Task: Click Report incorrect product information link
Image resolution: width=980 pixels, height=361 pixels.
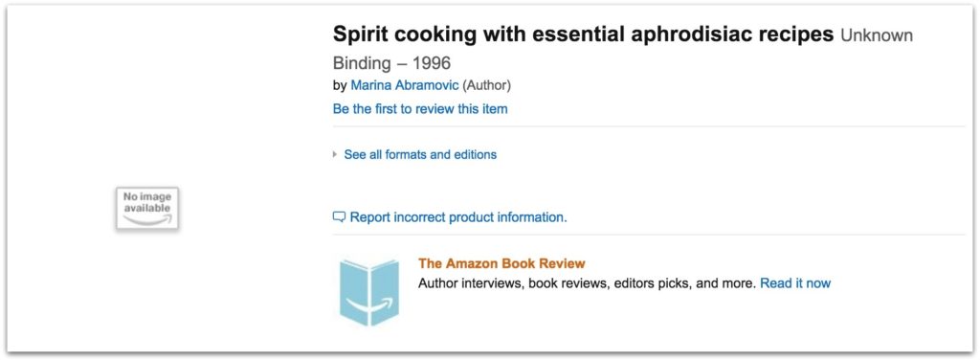Action: tap(458, 217)
